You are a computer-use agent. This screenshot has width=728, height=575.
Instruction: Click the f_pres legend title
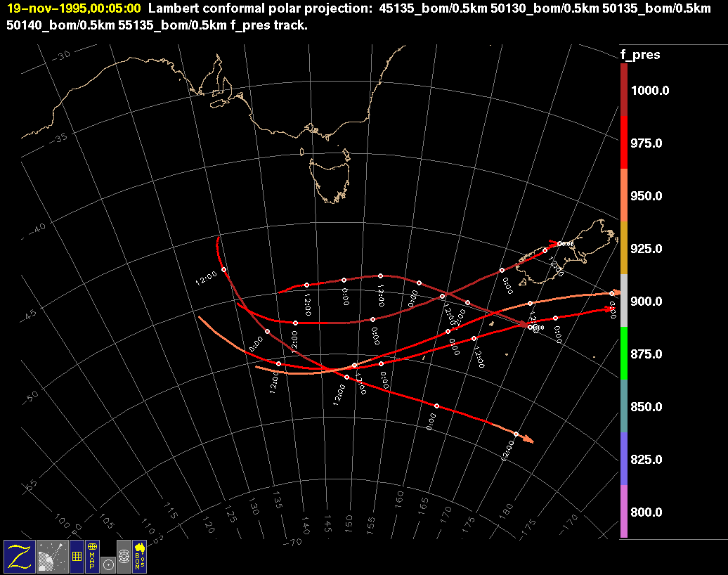[639, 55]
